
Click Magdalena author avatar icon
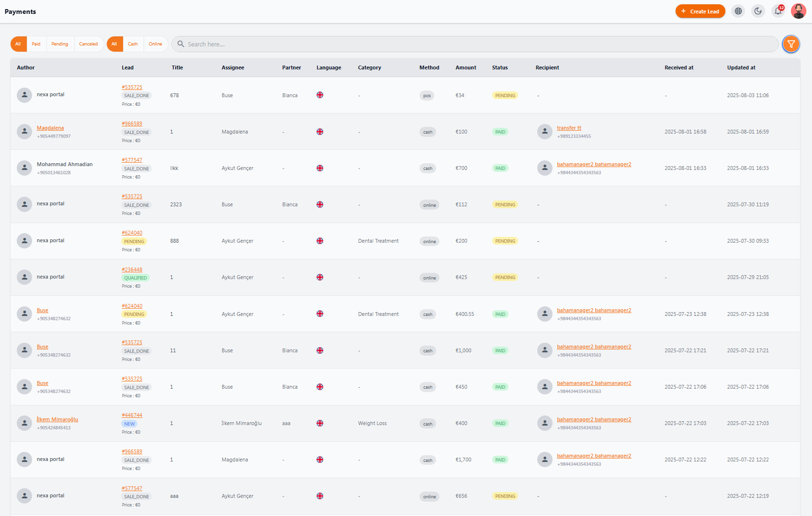tap(24, 132)
